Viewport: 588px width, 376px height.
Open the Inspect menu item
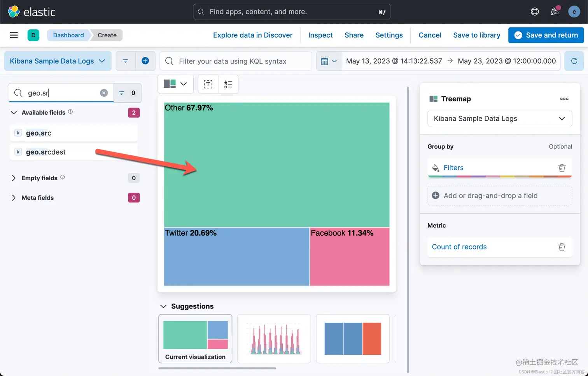click(x=320, y=35)
